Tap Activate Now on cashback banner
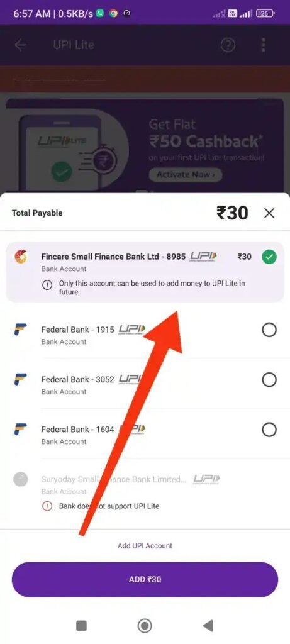This screenshot has height=644, width=290. point(185,175)
